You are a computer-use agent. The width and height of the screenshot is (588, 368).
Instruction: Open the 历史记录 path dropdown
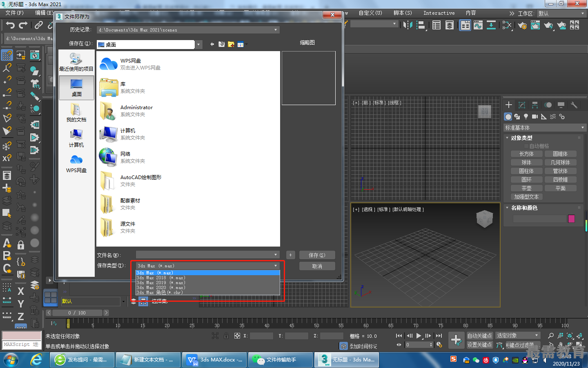[276, 30]
